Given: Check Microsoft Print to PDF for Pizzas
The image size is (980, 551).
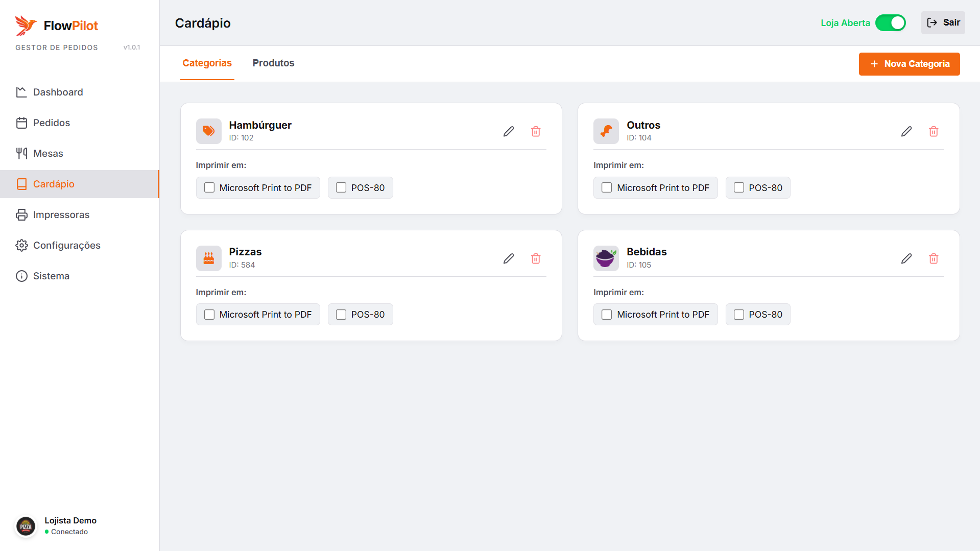Looking at the screenshot, I should pyautogui.click(x=209, y=315).
